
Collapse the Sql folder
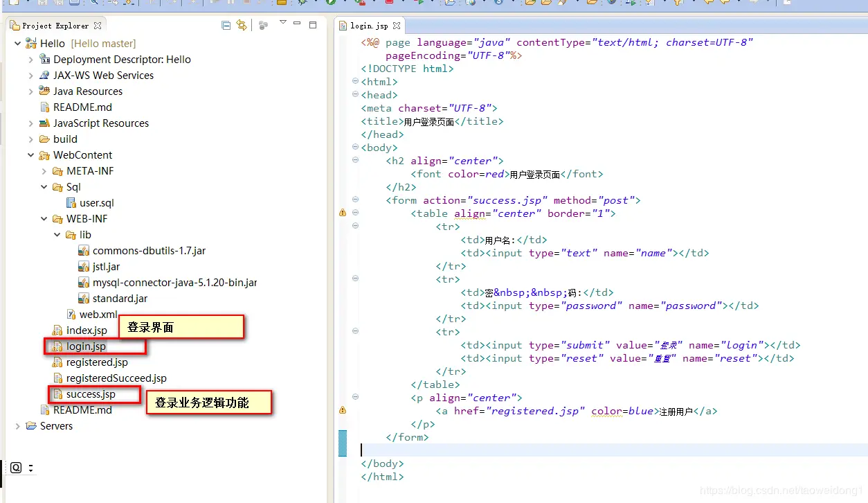(44, 187)
